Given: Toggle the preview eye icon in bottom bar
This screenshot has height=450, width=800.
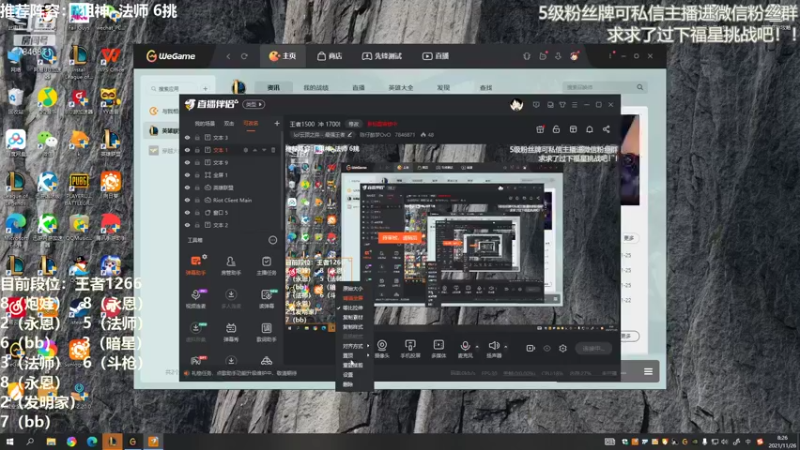Looking at the screenshot, I should [547, 348].
